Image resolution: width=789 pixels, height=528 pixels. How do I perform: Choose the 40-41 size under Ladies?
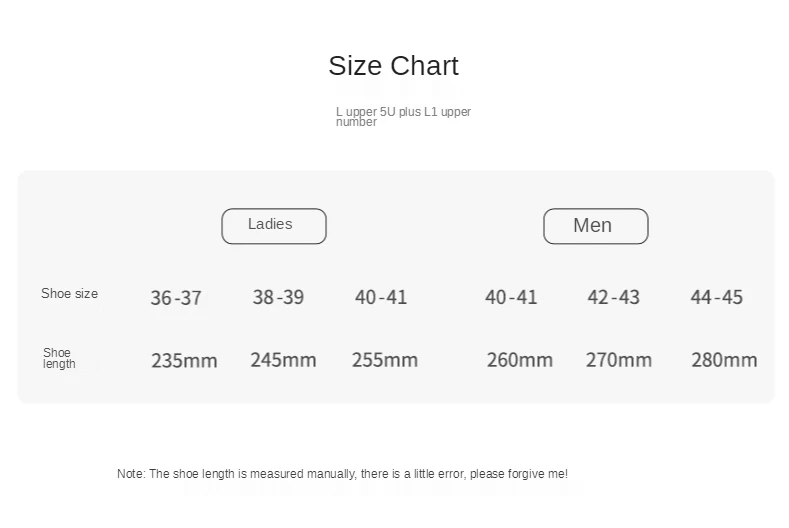381,297
